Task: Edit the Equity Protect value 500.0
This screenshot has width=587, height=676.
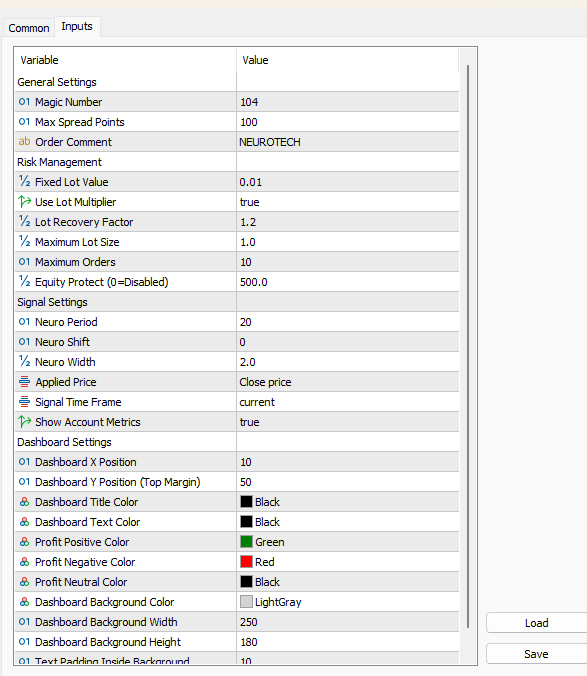Action: coord(348,282)
